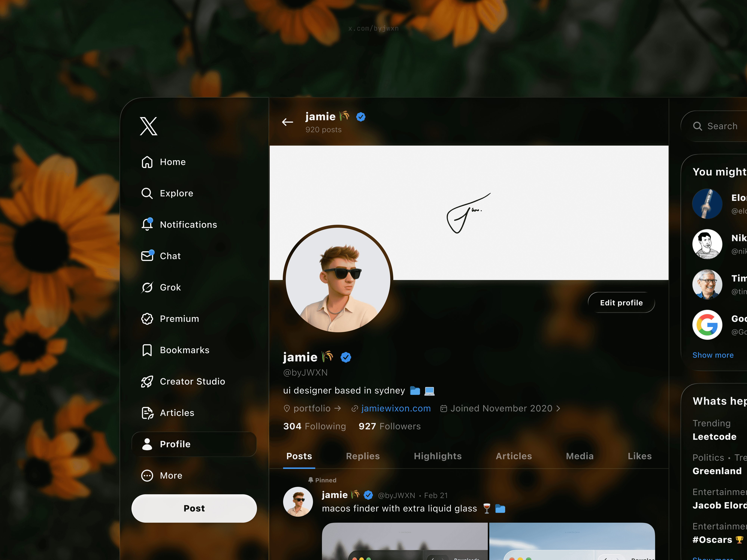The height and width of the screenshot is (560, 747).
Task: Open Bookmarks from the sidebar
Action: (184, 350)
